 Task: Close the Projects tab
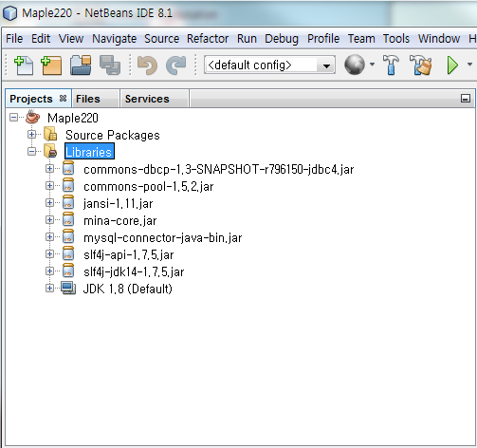point(63,99)
